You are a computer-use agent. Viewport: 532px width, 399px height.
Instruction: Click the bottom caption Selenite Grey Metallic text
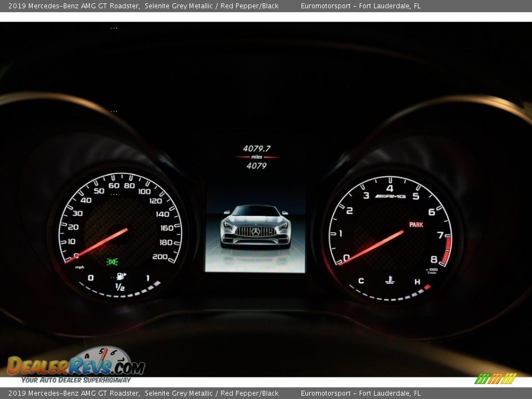(179, 393)
